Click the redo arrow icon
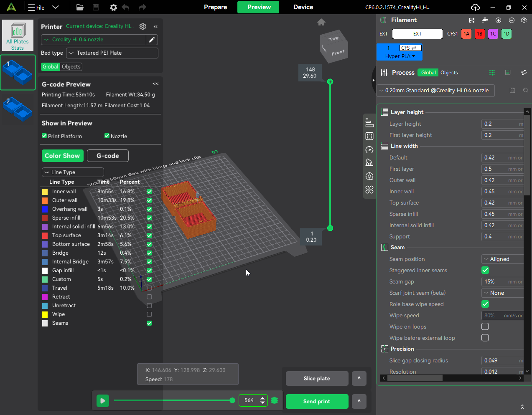532x415 pixels. pos(142,7)
